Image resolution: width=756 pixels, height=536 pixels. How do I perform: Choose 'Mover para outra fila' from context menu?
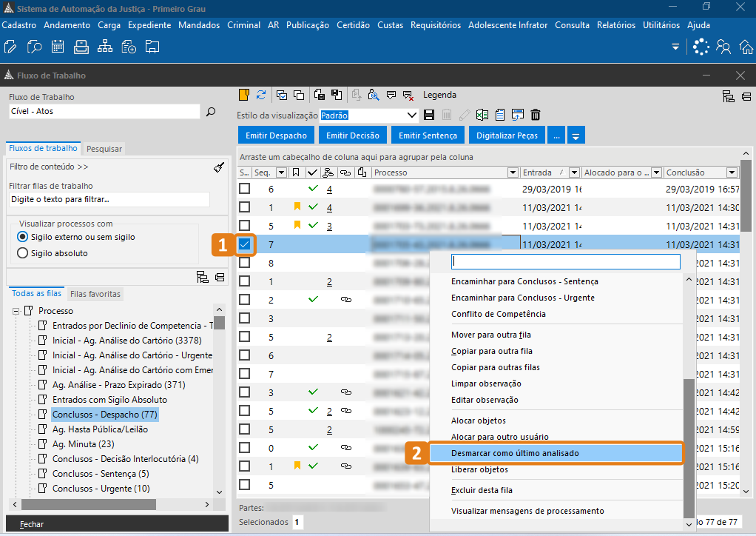491,335
